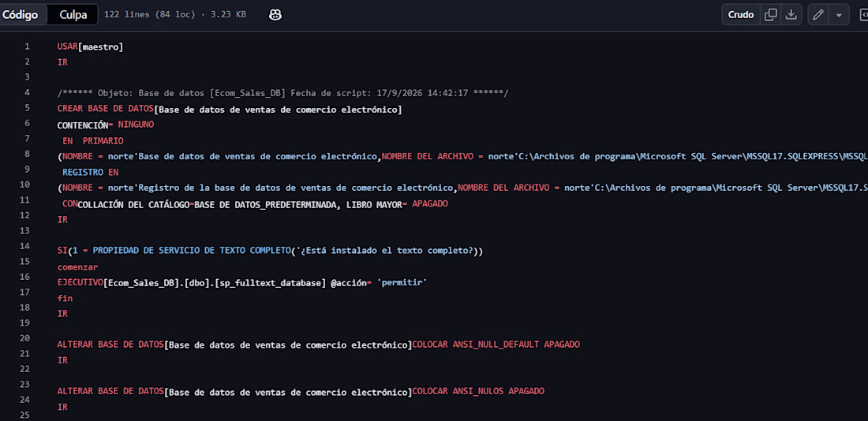The height and width of the screenshot is (421, 868).
Task: Select line number 14
Action: pos(25,246)
